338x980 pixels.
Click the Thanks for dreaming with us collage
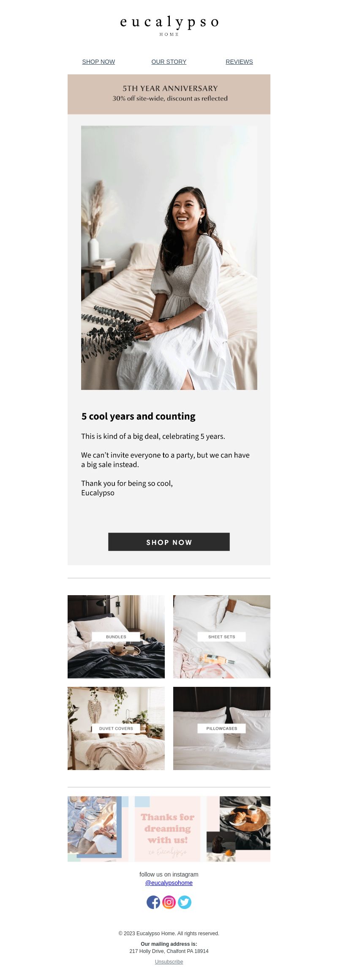pos(169,829)
